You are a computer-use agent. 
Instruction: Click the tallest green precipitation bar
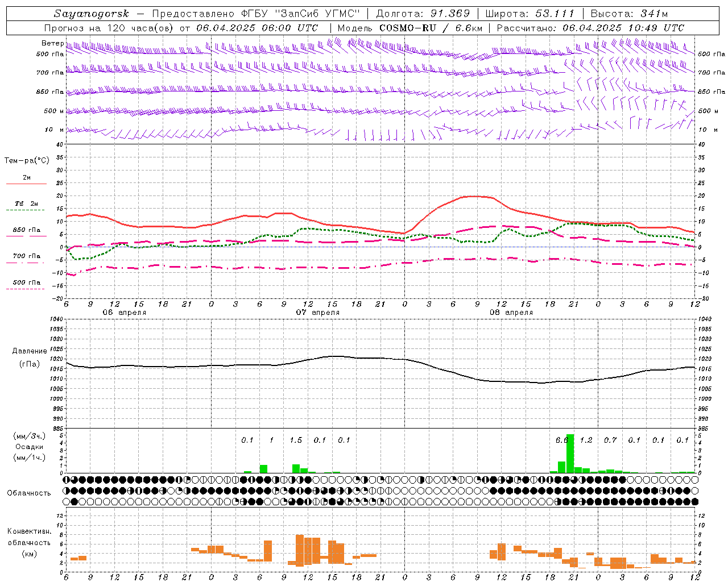click(570, 454)
